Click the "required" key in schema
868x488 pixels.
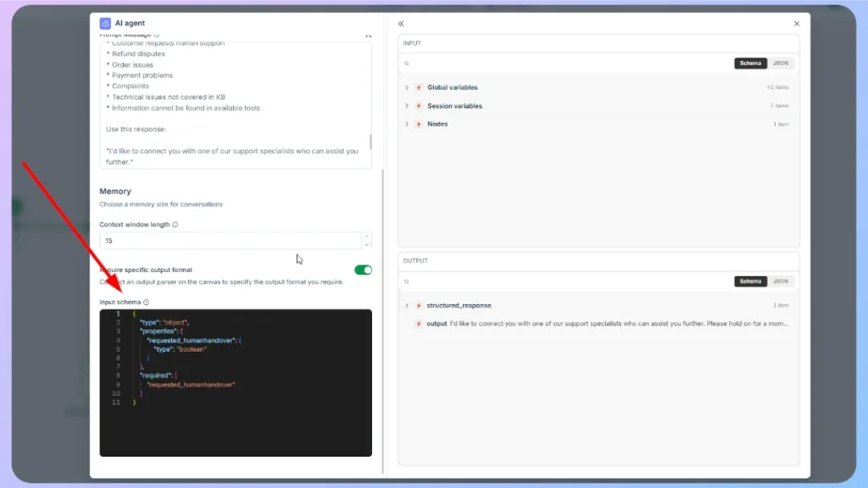pos(156,375)
